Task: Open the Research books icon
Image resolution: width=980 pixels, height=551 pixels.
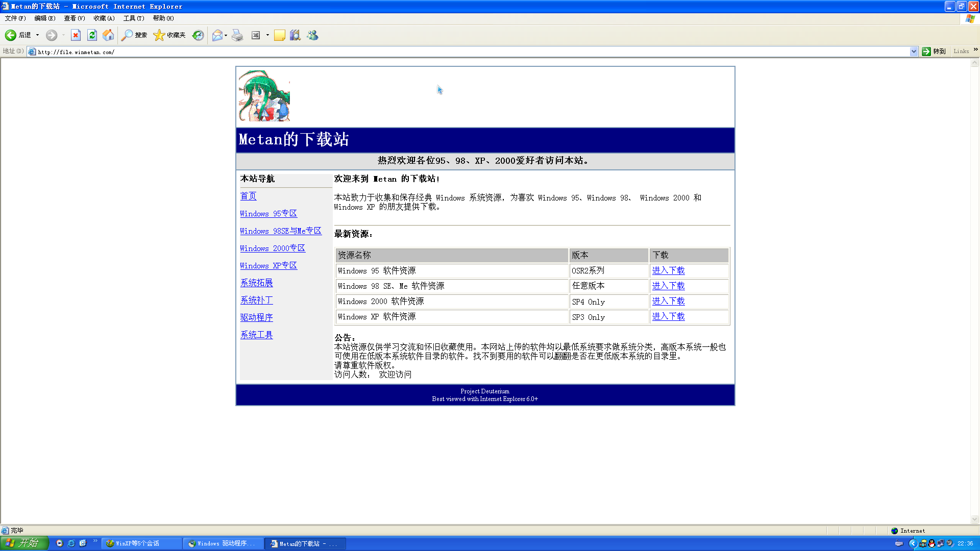Action: 295,35
